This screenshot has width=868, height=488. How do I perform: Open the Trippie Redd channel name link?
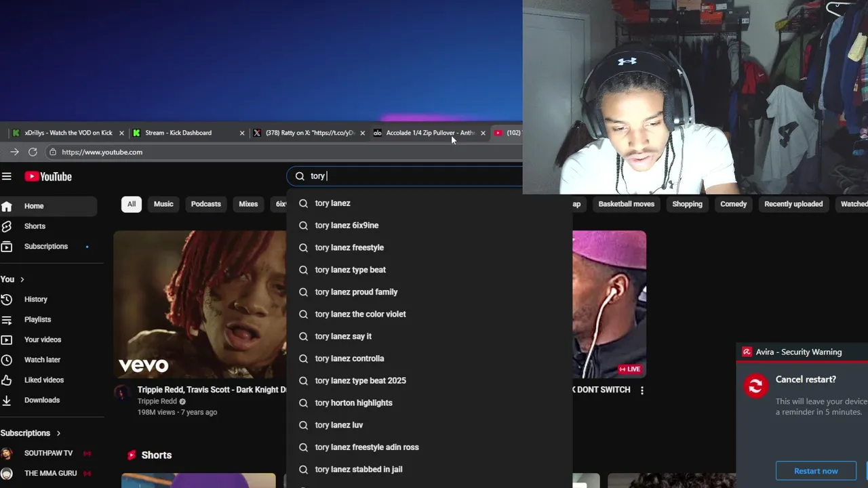[157, 401]
